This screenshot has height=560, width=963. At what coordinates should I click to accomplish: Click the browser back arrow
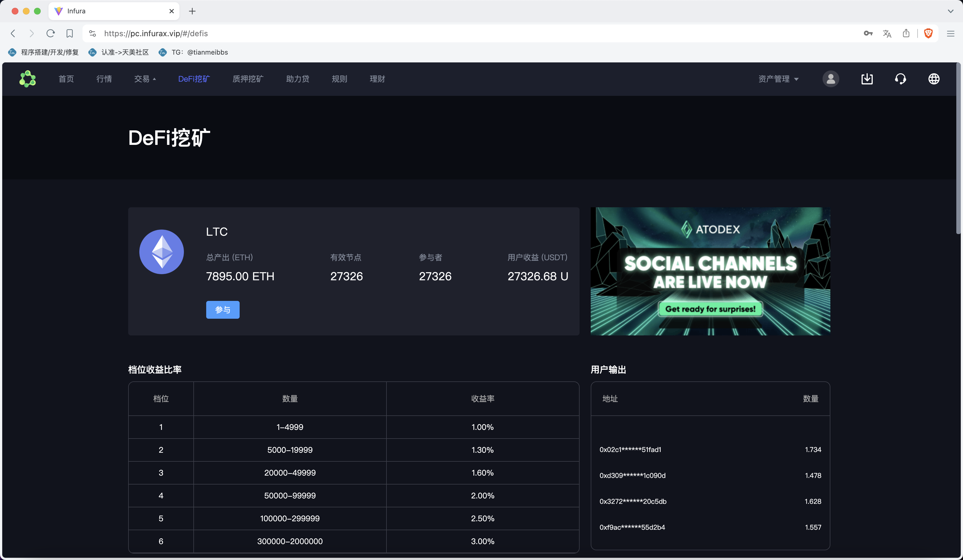tap(13, 33)
